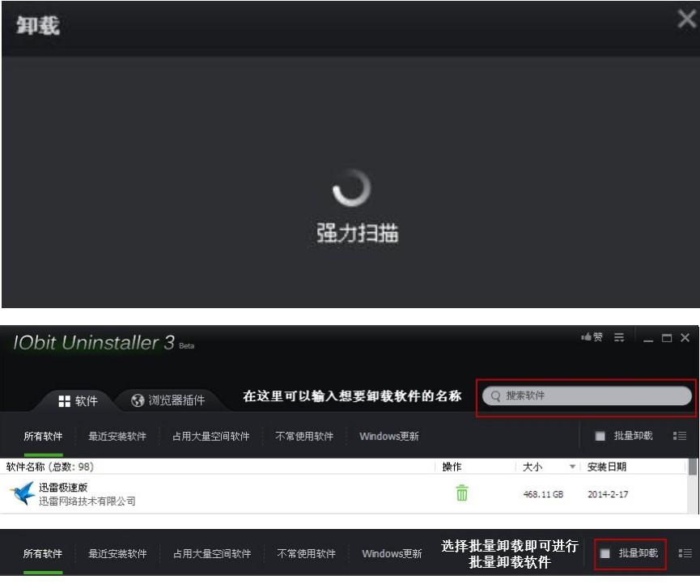
Task: Switch to the list view icon near 批量卸载
Action: 680,434
